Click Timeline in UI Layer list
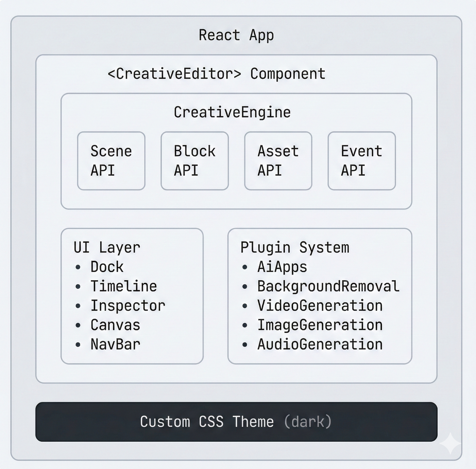Image resolution: width=476 pixels, height=469 pixels. 124,286
